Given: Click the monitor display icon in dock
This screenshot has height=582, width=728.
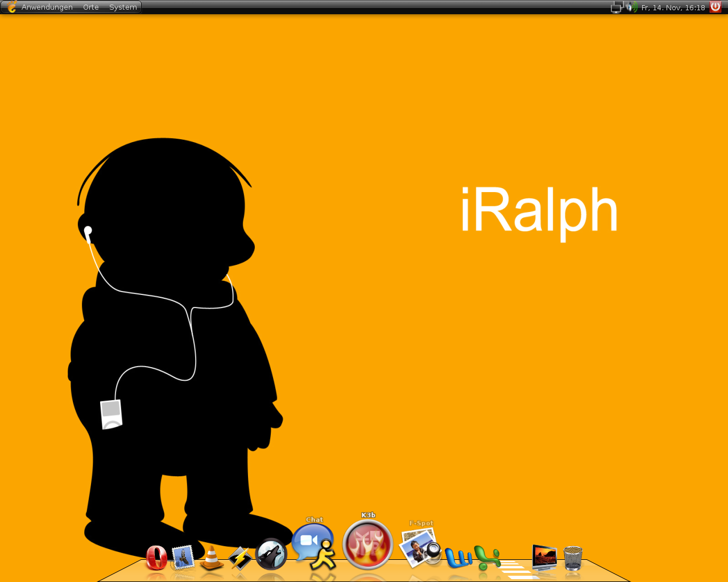Looking at the screenshot, I should [544, 558].
